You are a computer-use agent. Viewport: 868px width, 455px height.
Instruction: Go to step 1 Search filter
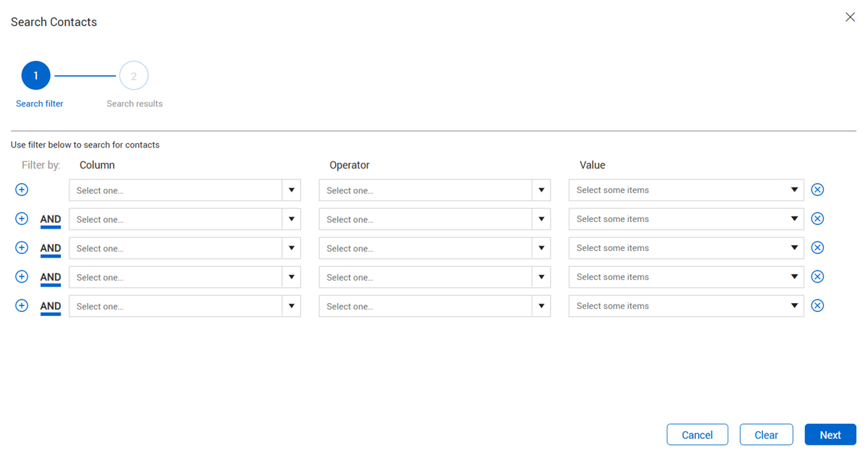point(36,76)
